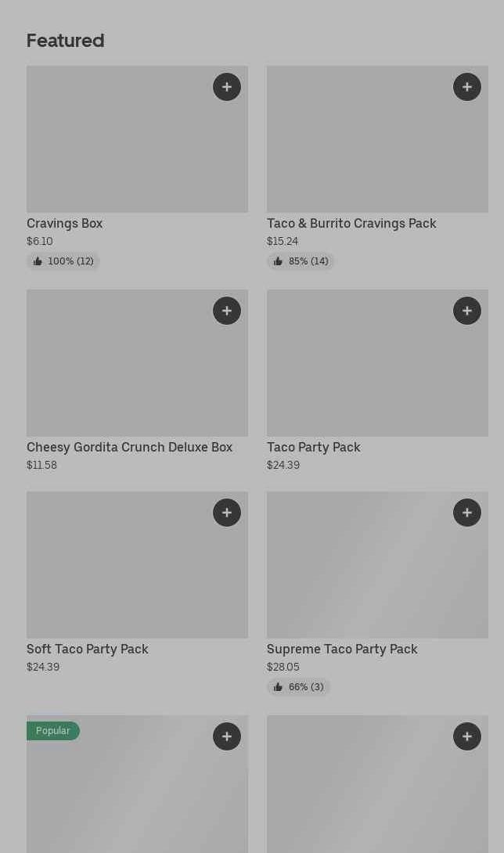Add Cravings Box to cart

tap(227, 87)
